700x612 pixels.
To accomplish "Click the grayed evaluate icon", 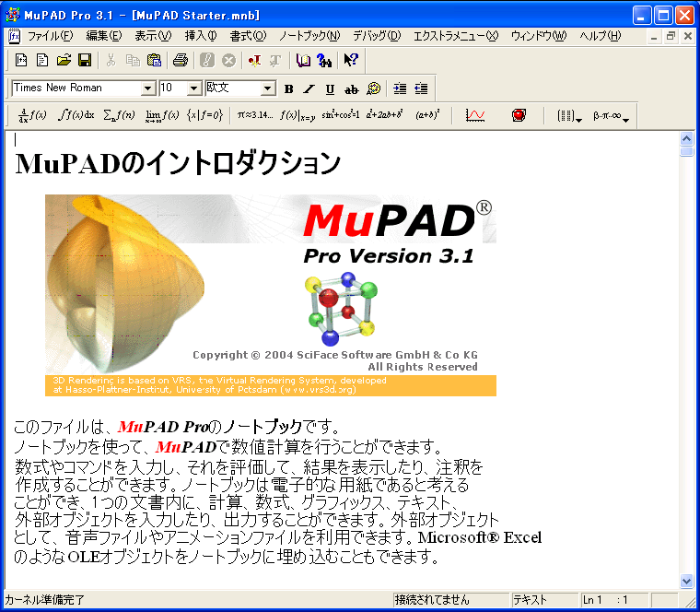I will [x=207, y=60].
